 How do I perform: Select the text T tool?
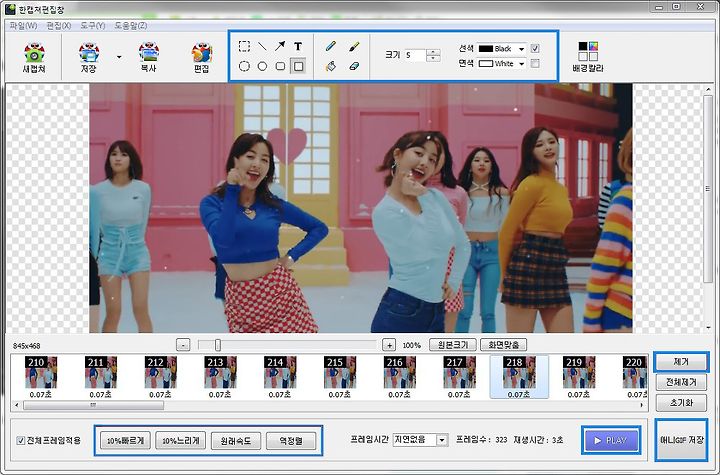[x=298, y=46]
